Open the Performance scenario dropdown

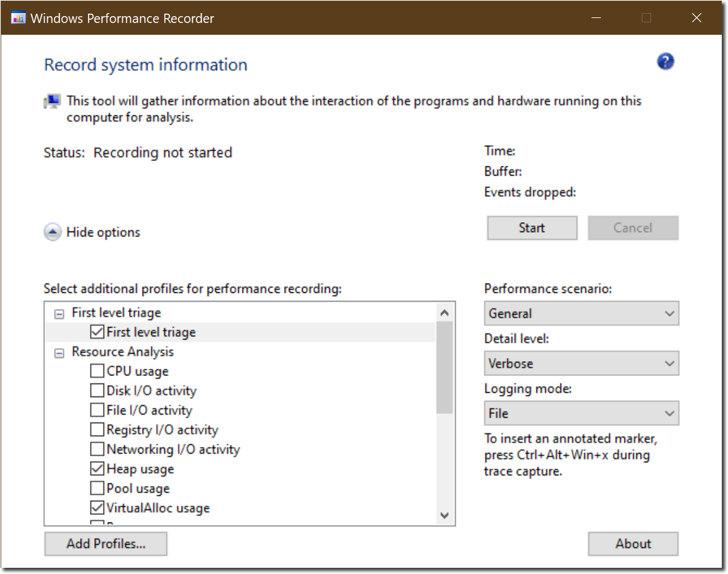tap(581, 313)
